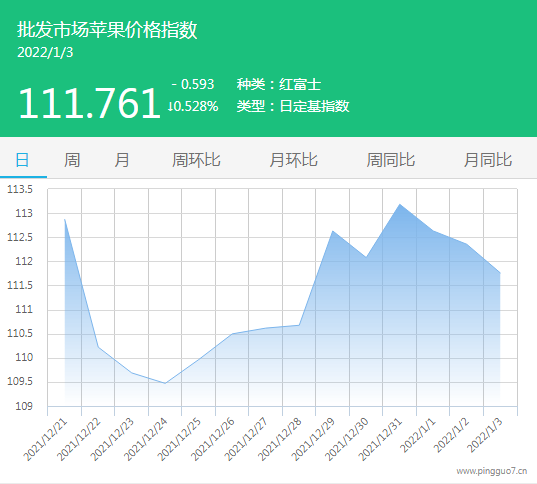Click the last chart point for 2022/1/3
The height and width of the screenshot is (484, 537).
[500, 273]
